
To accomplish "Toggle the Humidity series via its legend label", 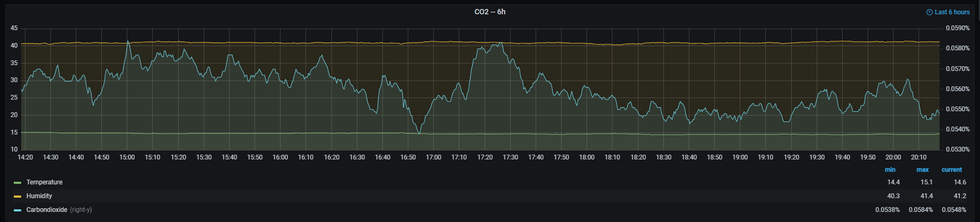I will pos(39,196).
